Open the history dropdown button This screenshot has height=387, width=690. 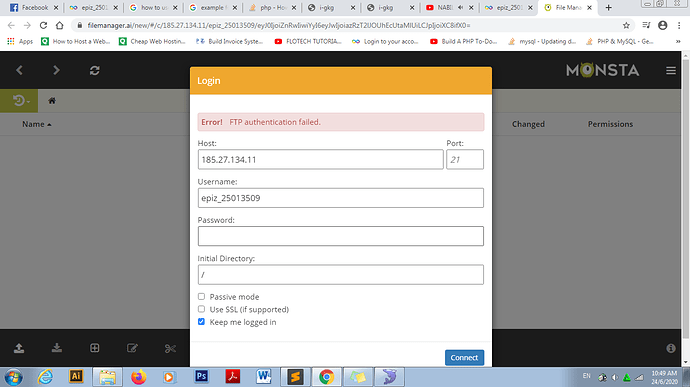pos(19,101)
